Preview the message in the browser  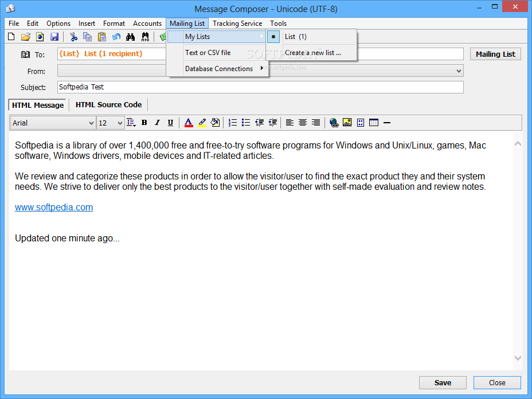point(40,37)
